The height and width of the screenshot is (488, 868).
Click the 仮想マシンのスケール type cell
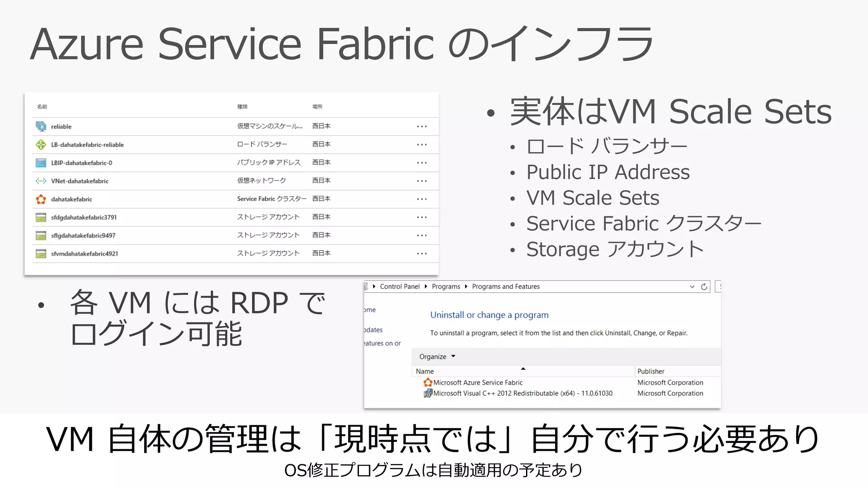(x=270, y=126)
